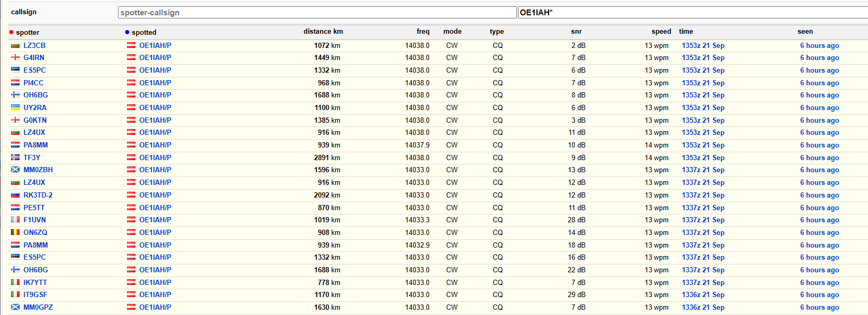This screenshot has width=868, height=315.
Task: Click the Bulgarian flag beside LZ3CB
Action: 15,46
